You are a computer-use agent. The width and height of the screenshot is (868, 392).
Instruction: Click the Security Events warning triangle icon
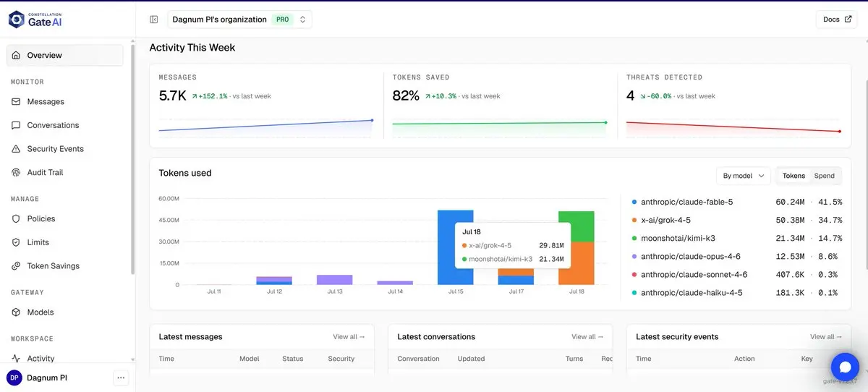pyautogui.click(x=16, y=149)
